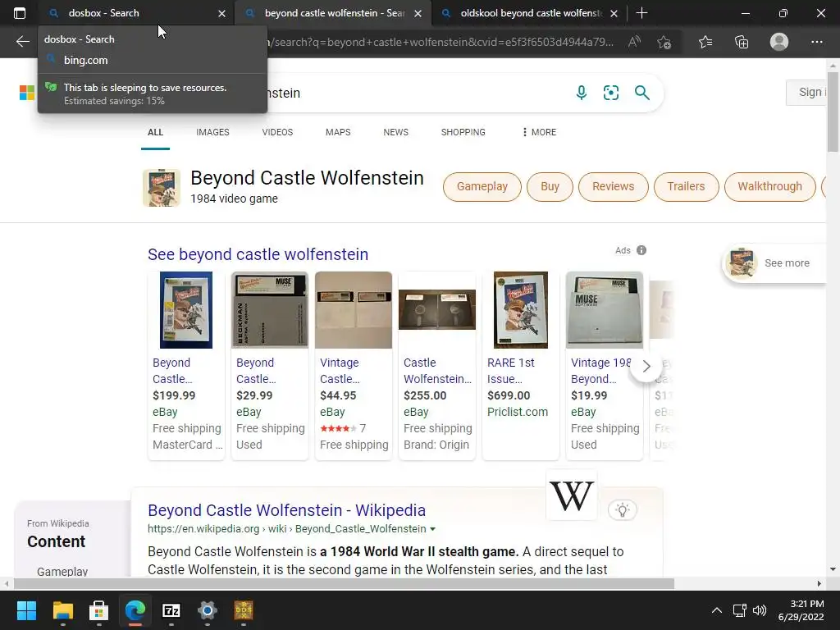Image resolution: width=840 pixels, height=630 pixels.
Task: Click the Walkthrough pill button
Action: (769, 186)
